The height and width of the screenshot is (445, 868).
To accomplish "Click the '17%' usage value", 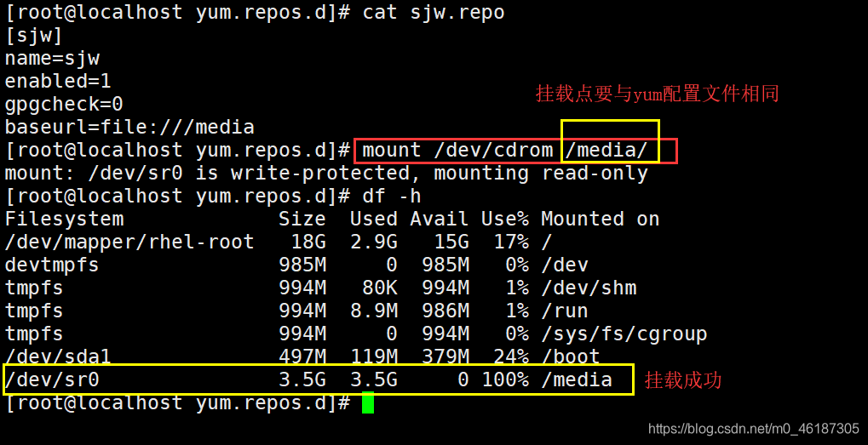I will click(x=510, y=242).
